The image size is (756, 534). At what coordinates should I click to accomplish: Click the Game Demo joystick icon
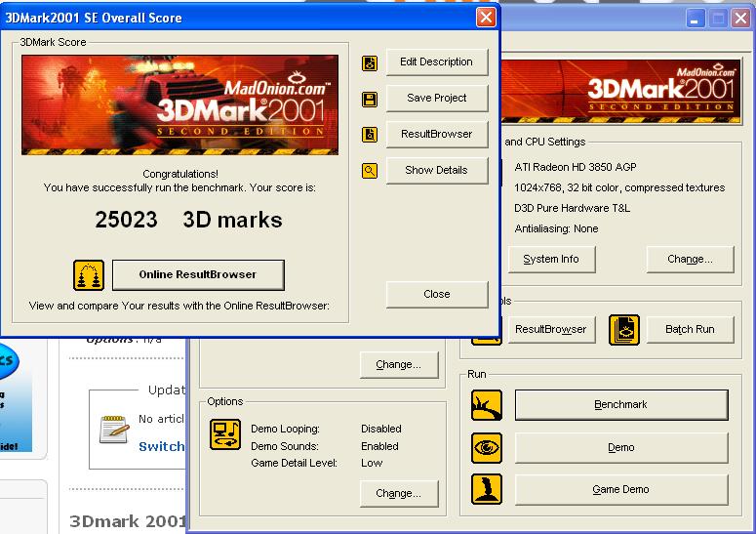(x=487, y=489)
